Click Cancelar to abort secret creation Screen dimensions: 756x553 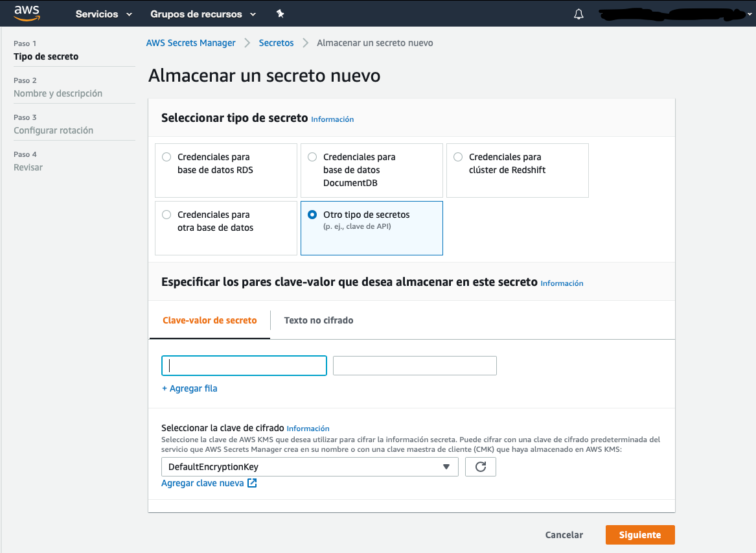564,534
